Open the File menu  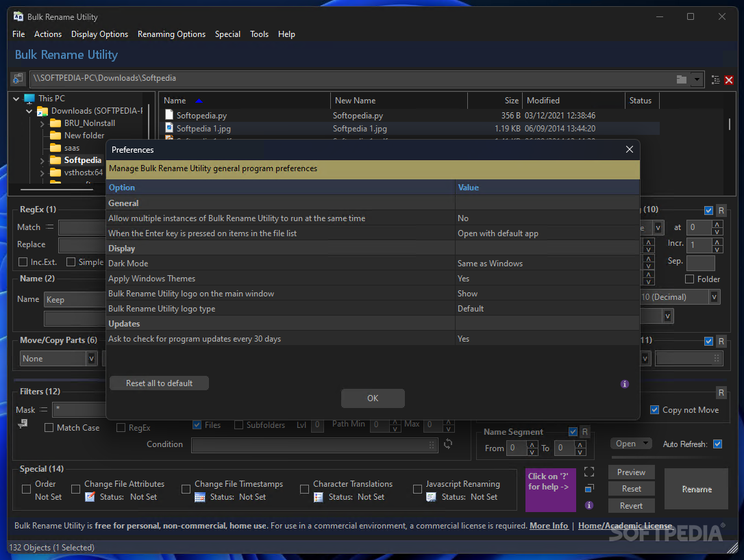tap(18, 34)
